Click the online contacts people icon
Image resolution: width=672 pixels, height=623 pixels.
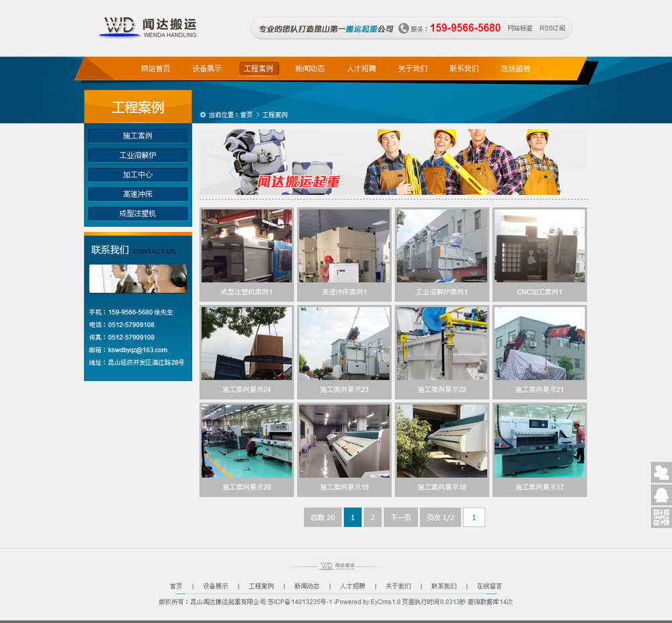661,472
